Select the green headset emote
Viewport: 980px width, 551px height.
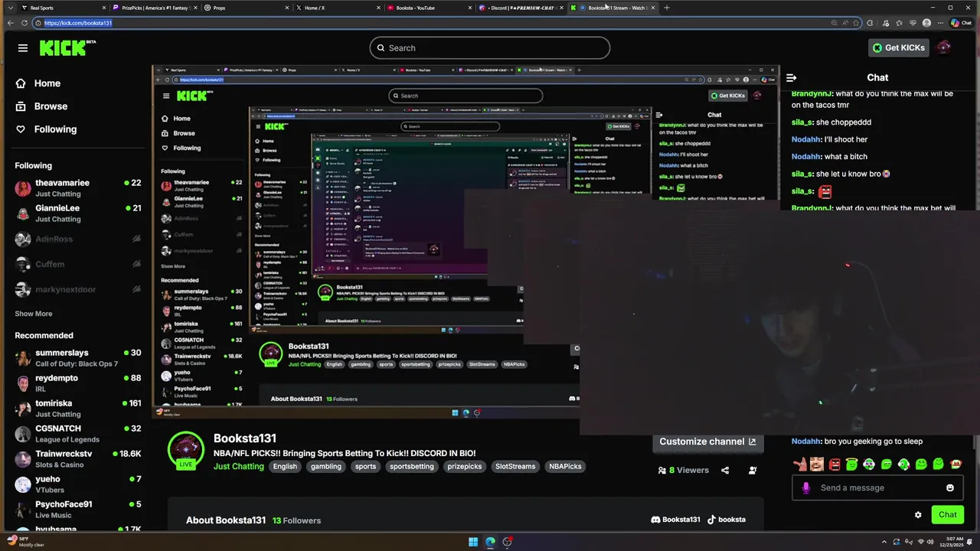coord(903,464)
